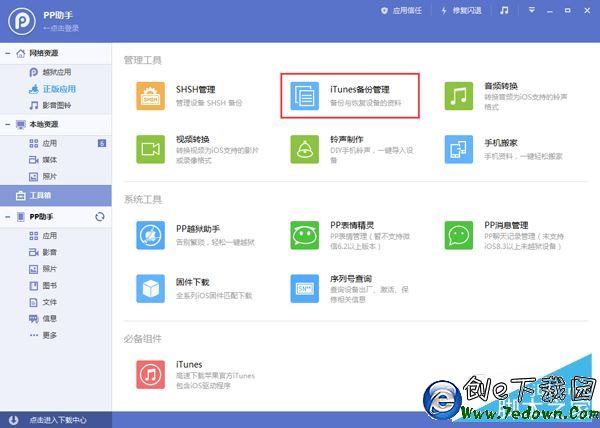
Task: Collapse the 网络资源 section
Action: click(x=7, y=54)
